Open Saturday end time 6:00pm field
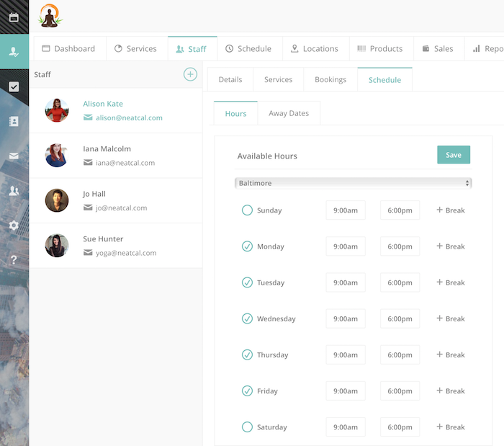Image resolution: width=504 pixels, height=446 pixels. point(400,427)
